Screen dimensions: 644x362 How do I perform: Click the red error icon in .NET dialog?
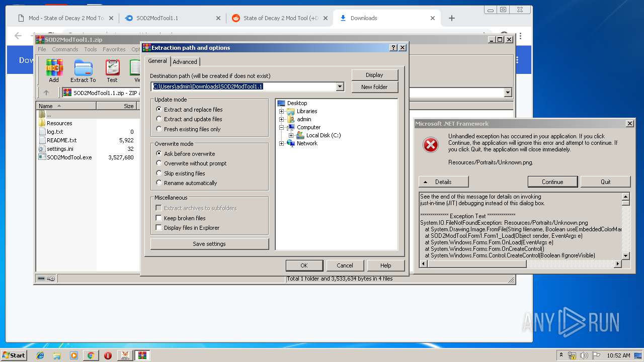tap(430, 145)
